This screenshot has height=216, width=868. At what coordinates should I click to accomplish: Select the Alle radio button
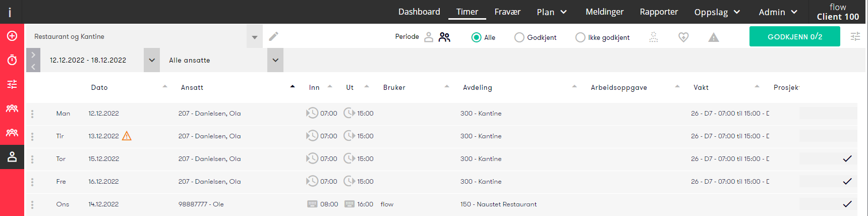click(x=476, y=37)
